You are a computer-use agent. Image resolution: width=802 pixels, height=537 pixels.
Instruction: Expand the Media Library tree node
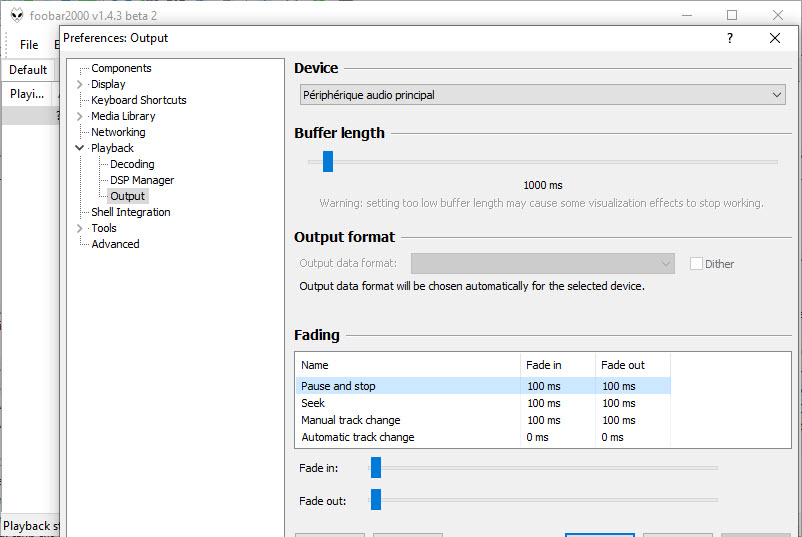[x=80, y=117]
